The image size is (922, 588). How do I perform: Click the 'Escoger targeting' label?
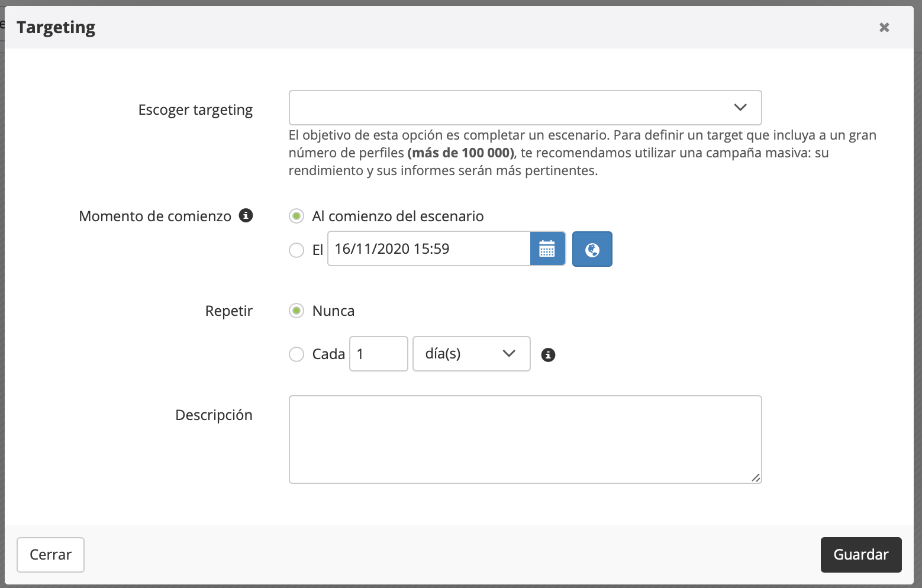(195, 110)
